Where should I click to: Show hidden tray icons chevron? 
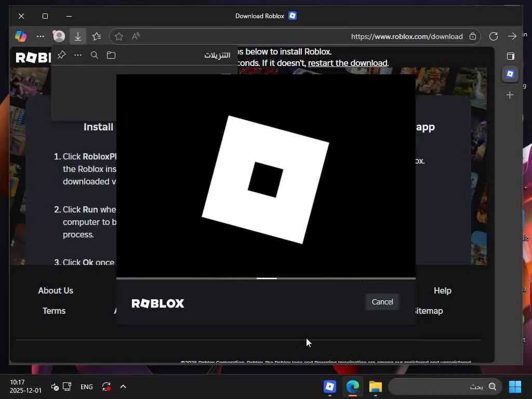pos(123,387)
